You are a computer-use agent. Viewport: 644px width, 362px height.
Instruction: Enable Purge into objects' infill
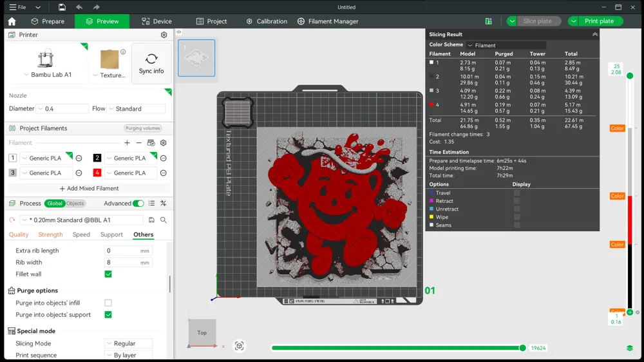108,303
